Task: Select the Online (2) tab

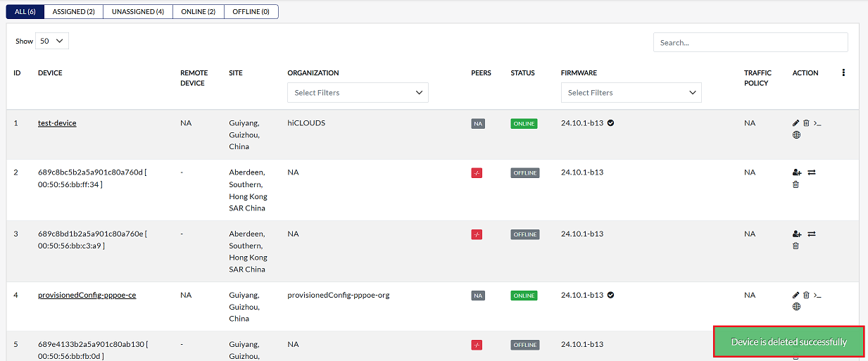Action: pos(198,12)
